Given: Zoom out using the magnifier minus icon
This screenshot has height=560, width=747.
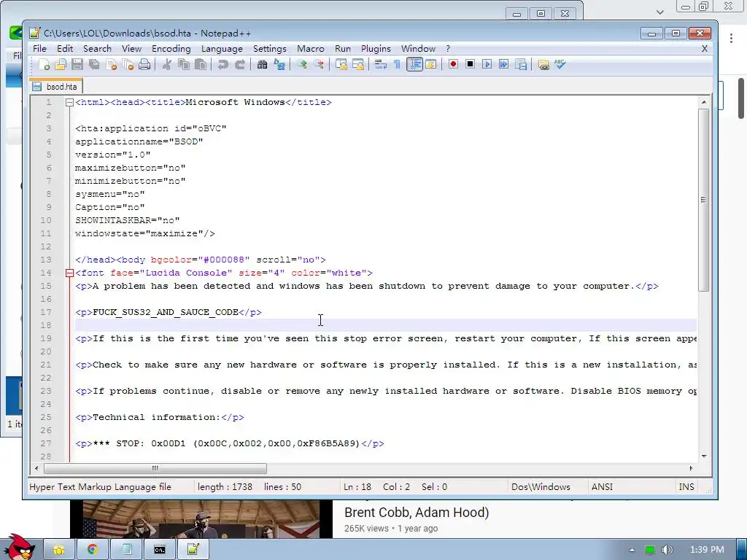Looking at the screenshot, I should 319,64.
